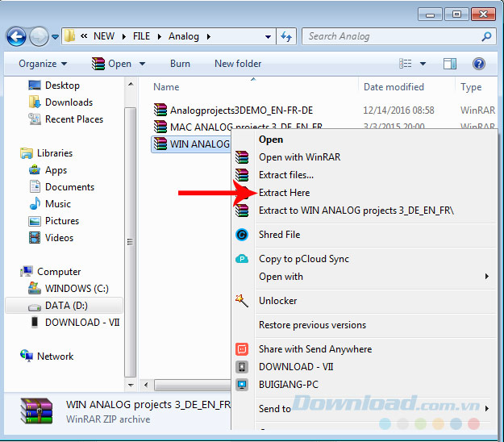
Task: Choose BUIGIANG-PC in context menu
Action: [x=289, y=385]
